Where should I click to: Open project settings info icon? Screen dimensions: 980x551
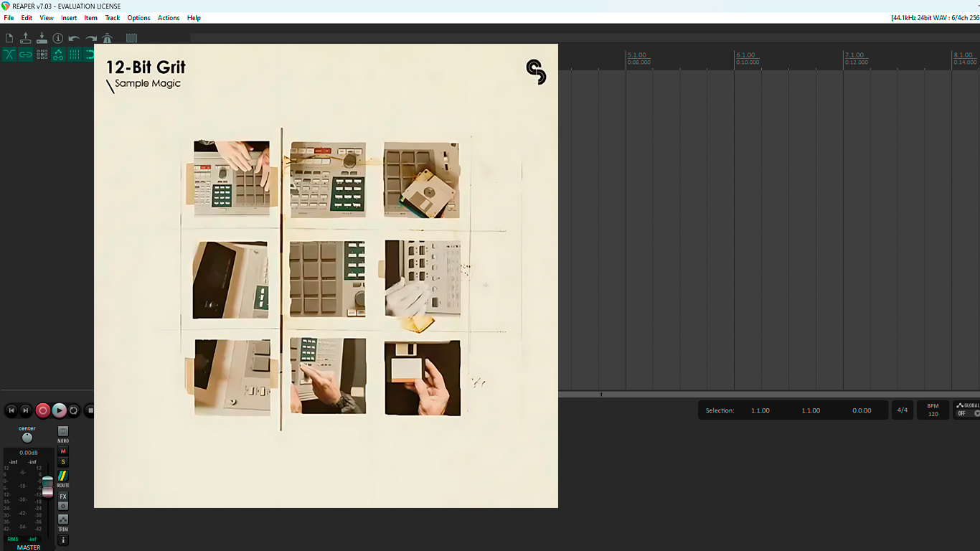pos(58,38)
